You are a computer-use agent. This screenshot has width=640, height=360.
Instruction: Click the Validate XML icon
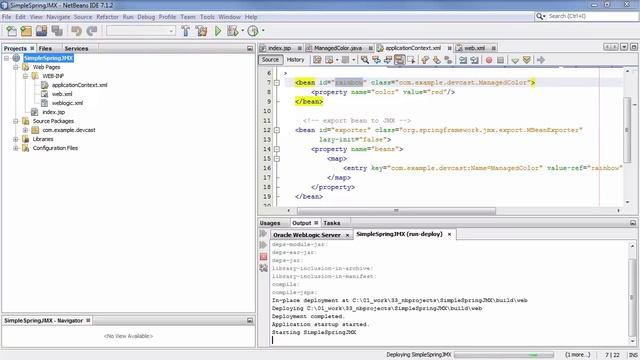[x=527, y=60]
